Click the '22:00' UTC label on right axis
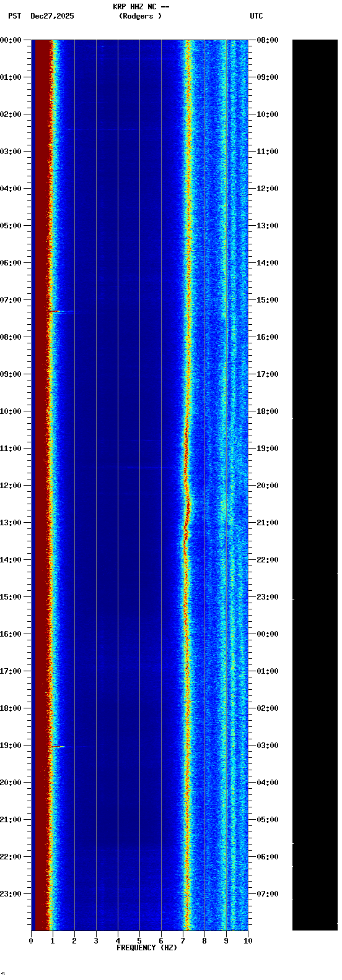This screenshot has width=342, height=980. [268, 560]
